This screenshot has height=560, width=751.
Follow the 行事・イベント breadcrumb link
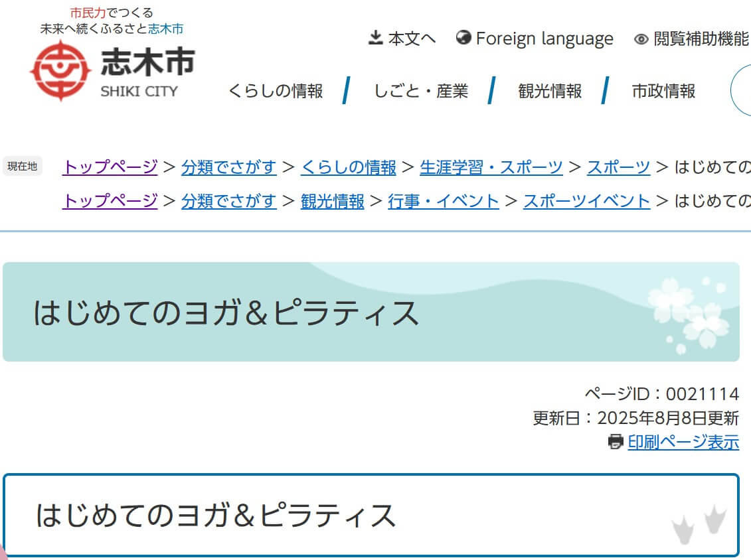pos(444,200)
